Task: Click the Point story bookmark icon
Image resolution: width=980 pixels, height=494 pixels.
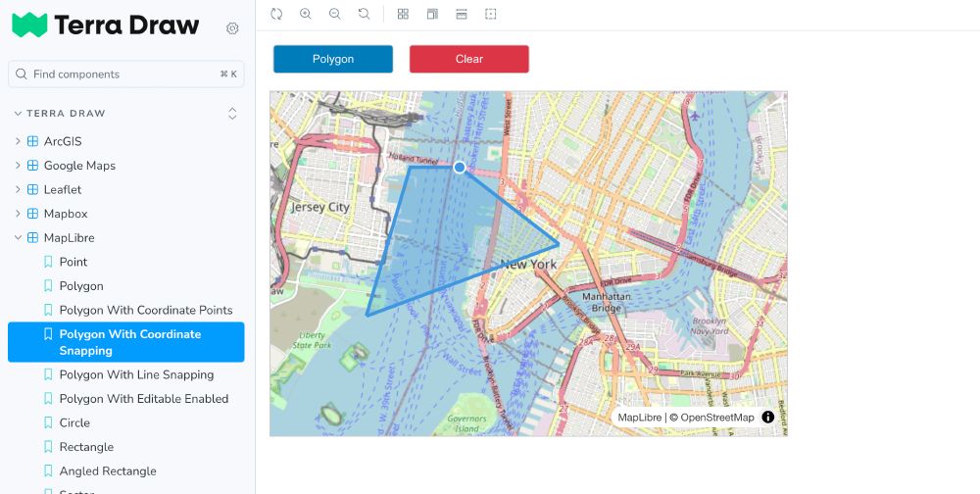Action: pyautogui.click(x=48, y=262)
